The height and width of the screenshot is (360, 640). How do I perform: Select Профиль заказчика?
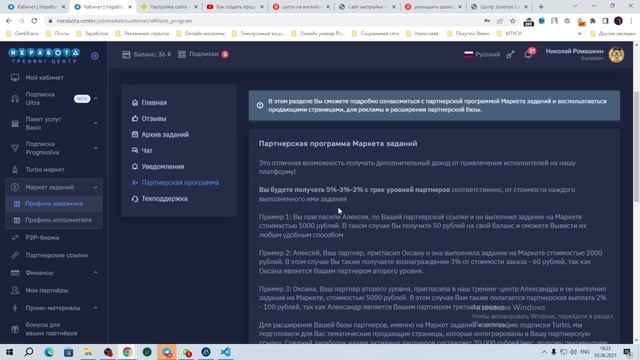click(54, 204)
